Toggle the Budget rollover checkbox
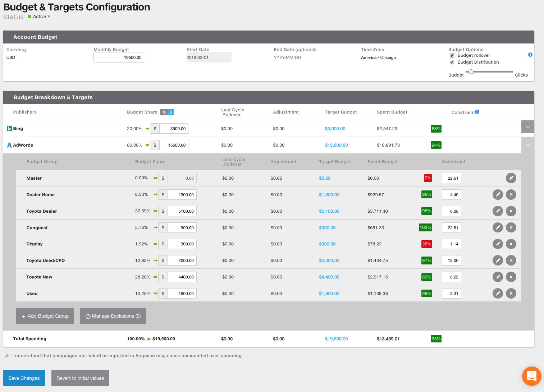544x392 pixels. (452, 55)
